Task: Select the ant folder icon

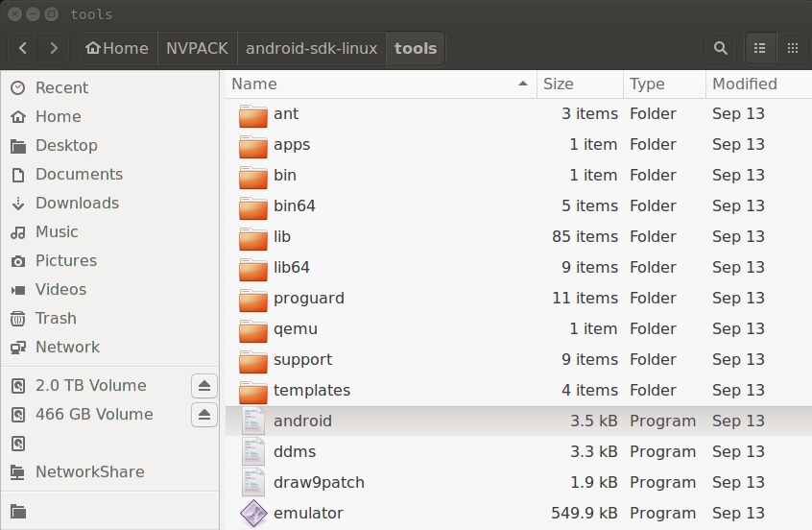Action: [x=253, y=115]
